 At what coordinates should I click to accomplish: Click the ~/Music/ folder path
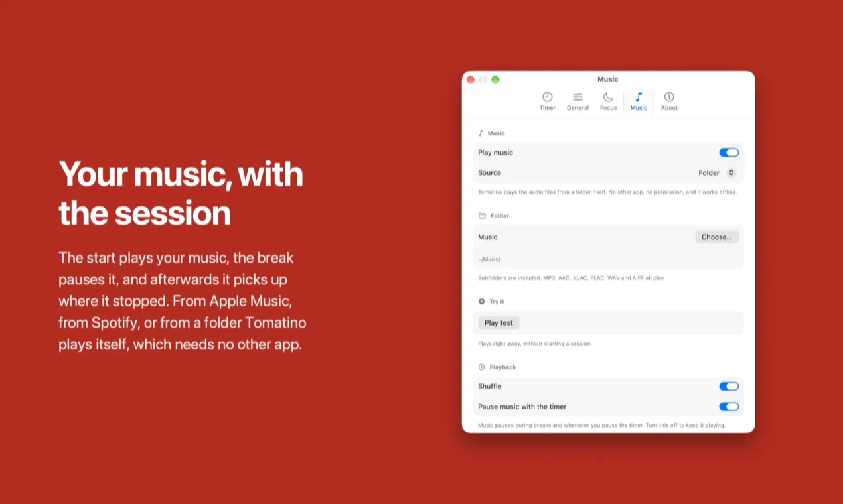pyautogui.click(x=489, y=259)
